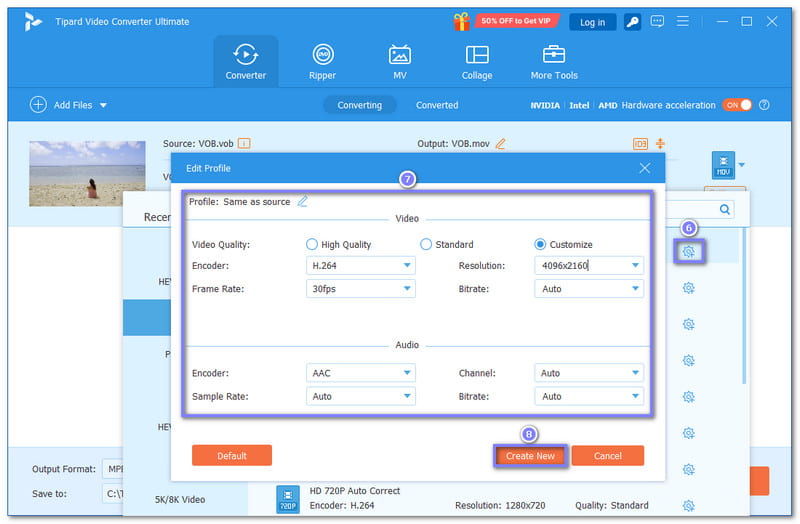
Task: Open the feedback chat icon
Action: pos(657,21)
